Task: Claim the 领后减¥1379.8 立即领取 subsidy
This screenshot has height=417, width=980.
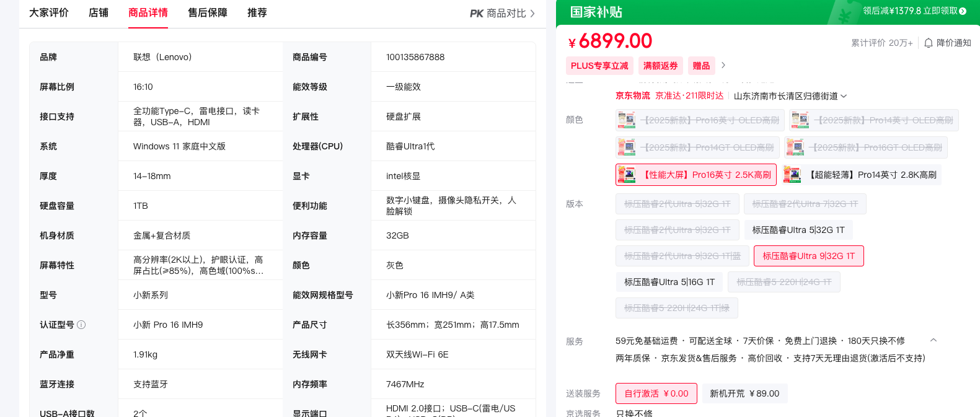Action: pos(914,11)
